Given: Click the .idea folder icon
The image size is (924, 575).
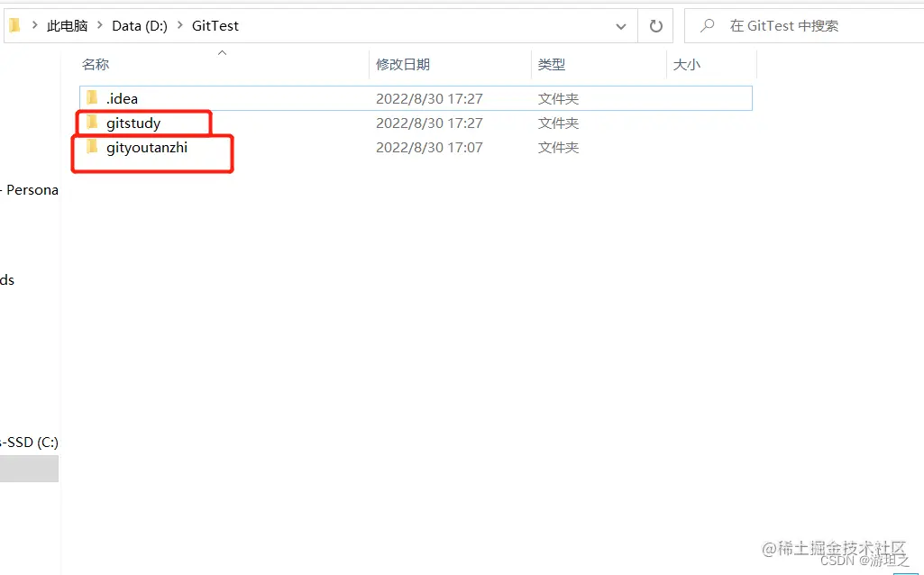Looking at the screenshot, I should point(92,98).
